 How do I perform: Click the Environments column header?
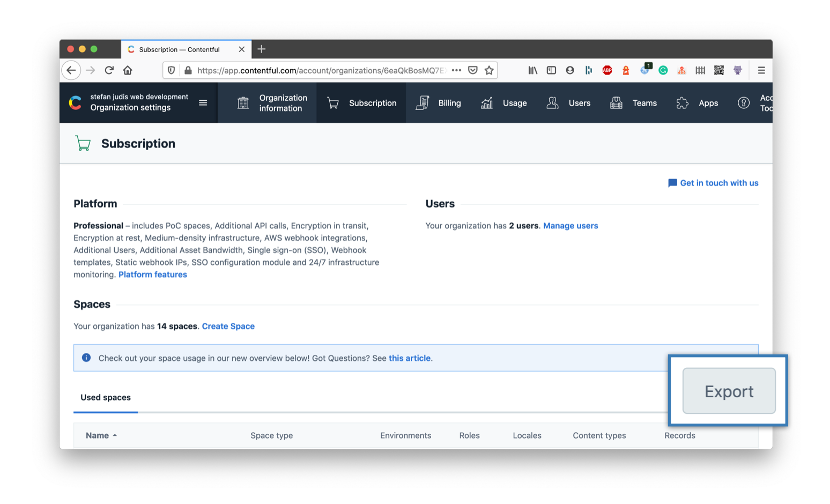[x=406, y=435]
